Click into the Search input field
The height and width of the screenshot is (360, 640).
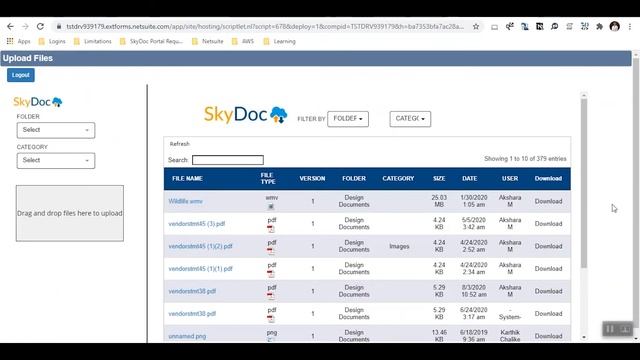point(228,160)
